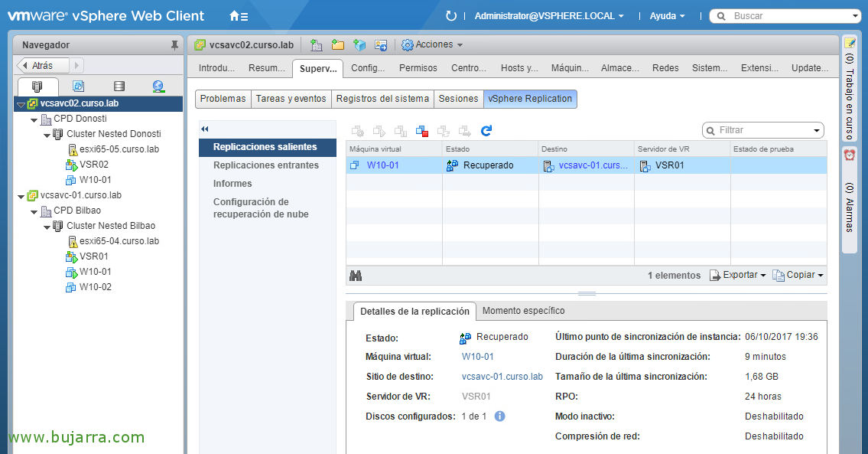Click the Sesiones button
The width and height of the screenshot is (868, 454).
coord(458,99)
